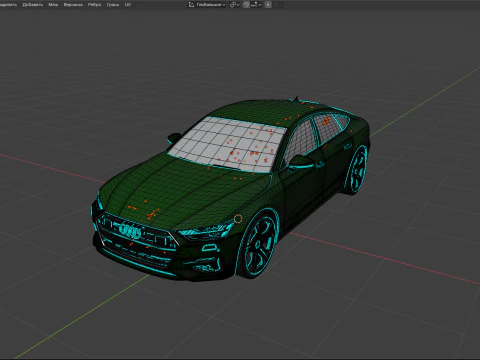Open the snapping options dropdown

point(256,5)
